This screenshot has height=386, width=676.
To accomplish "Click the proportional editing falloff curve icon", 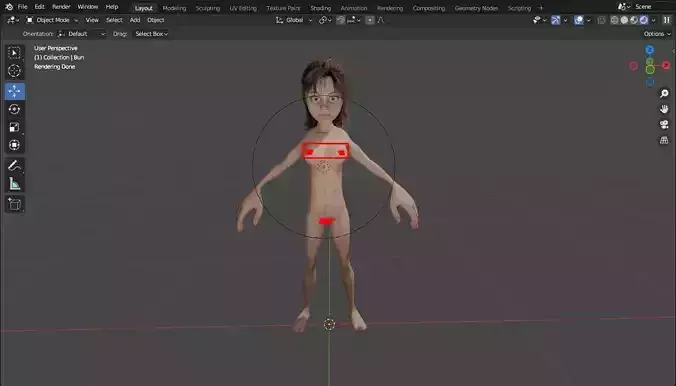I will click(x=382, y=20).
